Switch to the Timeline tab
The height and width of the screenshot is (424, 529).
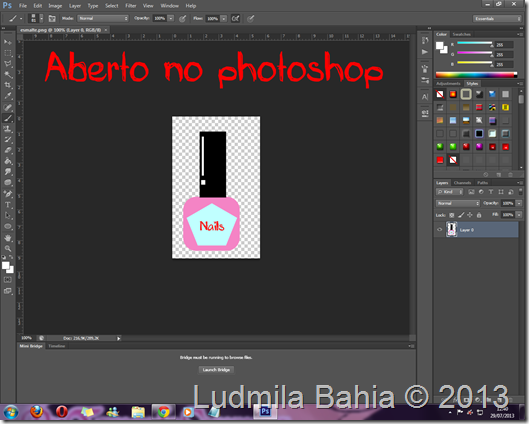point(57,346)
